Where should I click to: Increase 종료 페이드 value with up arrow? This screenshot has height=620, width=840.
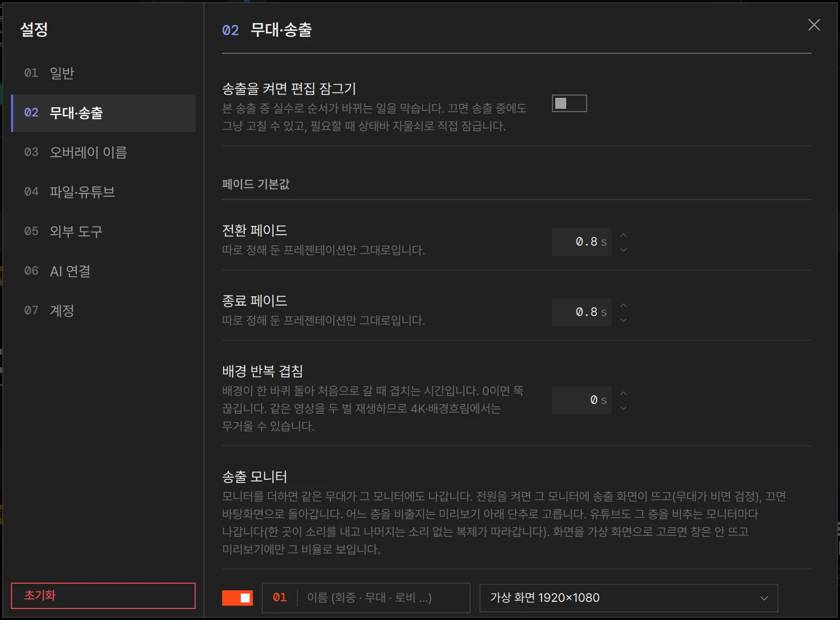[x=623, y=306]
